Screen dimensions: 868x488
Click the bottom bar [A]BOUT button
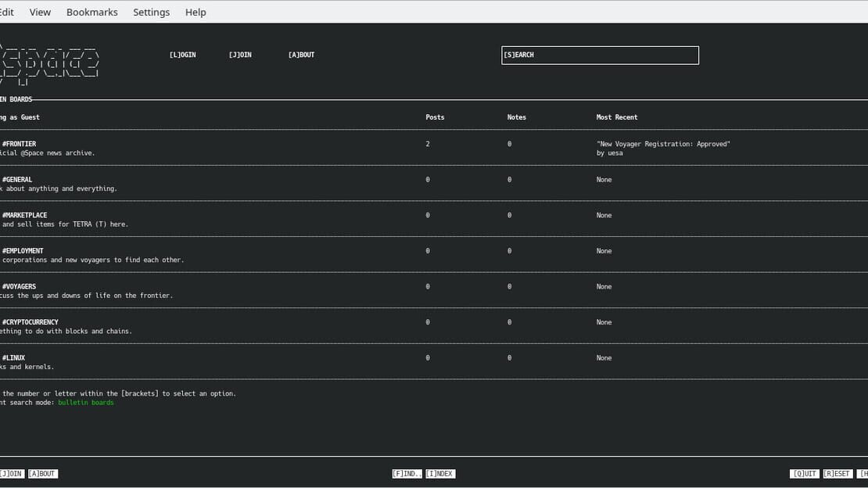coord(43,474)
